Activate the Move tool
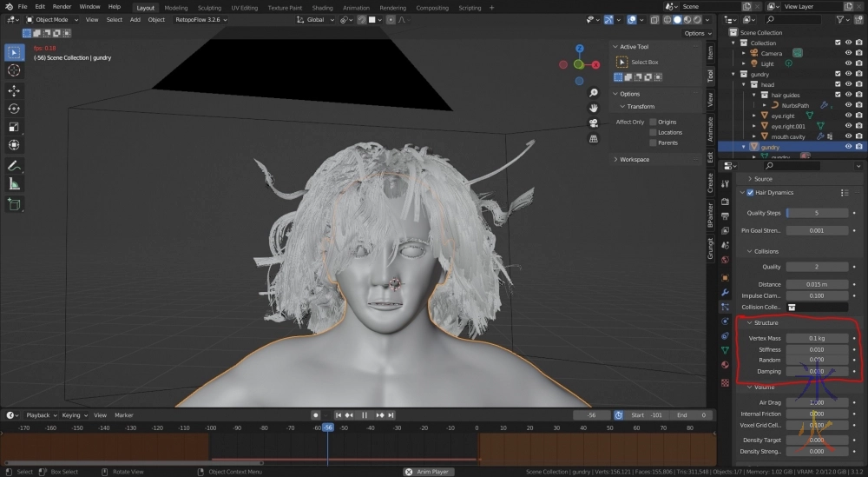Screen dimensions: 868x477 14,90
